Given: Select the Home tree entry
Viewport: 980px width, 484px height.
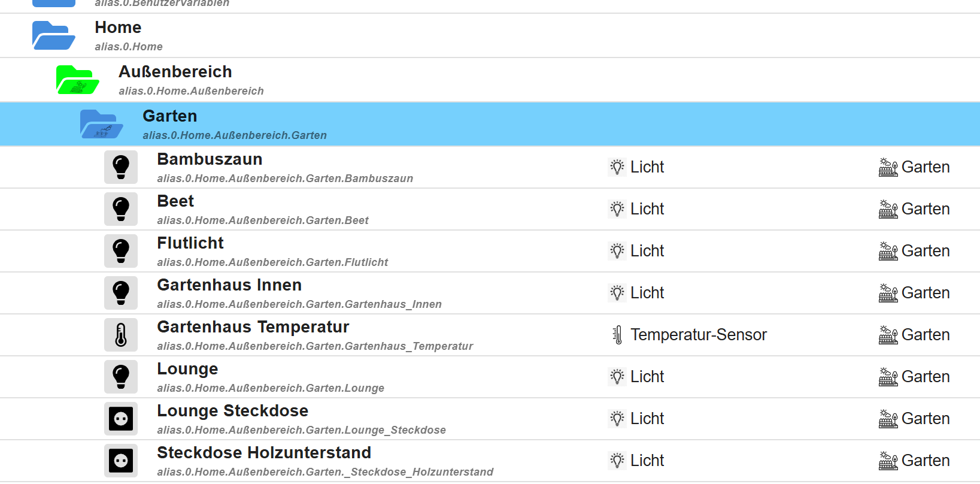Looking at the screenshot, I should 118,28.
